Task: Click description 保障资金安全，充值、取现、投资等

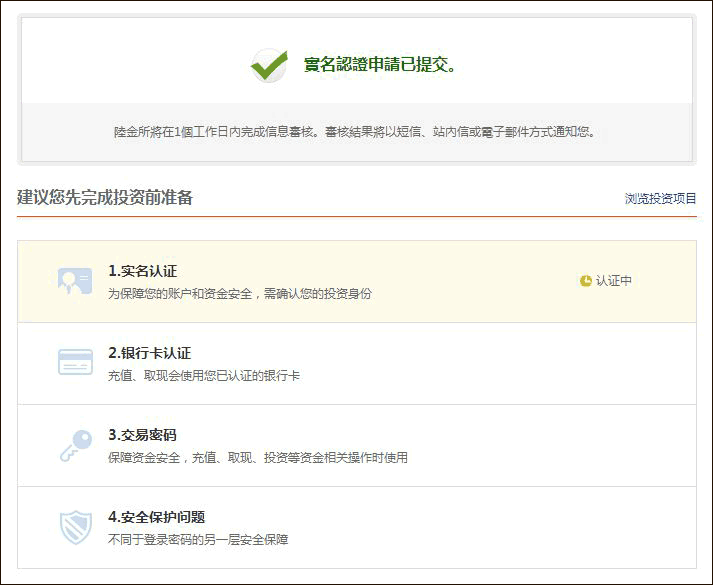Action: pyautogui.click(x=257, y=458)
